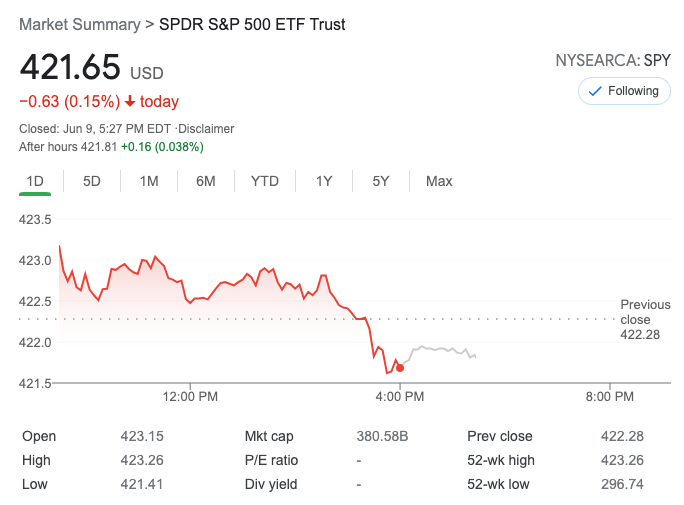Switch to the 5Y chart
684x505 pixels.
click(381, 181)
